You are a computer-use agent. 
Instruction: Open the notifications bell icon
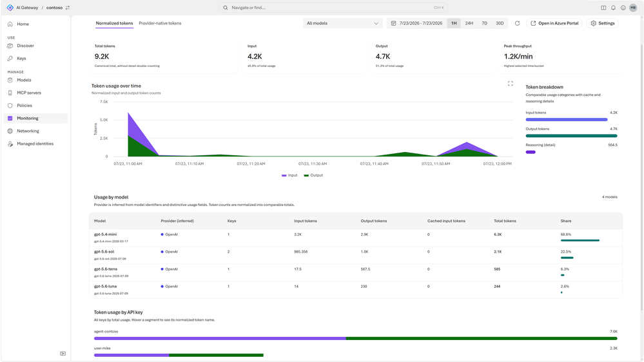coord(613,7)
